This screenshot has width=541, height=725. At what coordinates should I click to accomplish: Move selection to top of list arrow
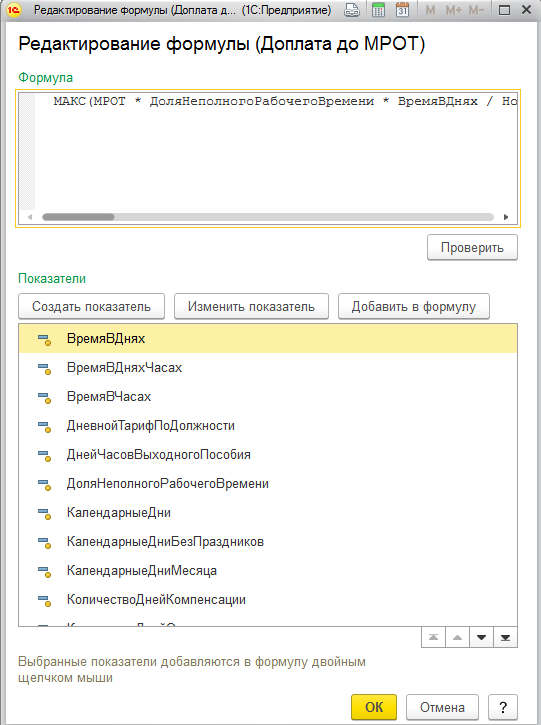click(x=433, y=638)
